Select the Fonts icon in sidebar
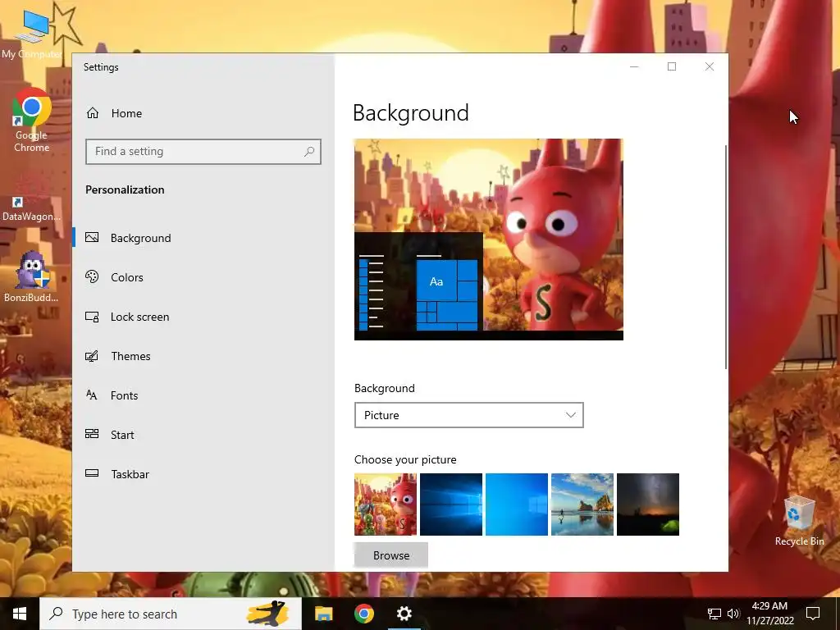The width and height of the screenshot is (840, 630). tap(92, 395)
